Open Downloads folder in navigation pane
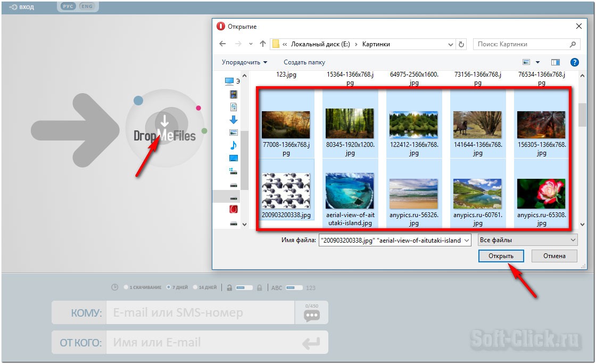Screen dimensions: 596x364 pos(234,120)
